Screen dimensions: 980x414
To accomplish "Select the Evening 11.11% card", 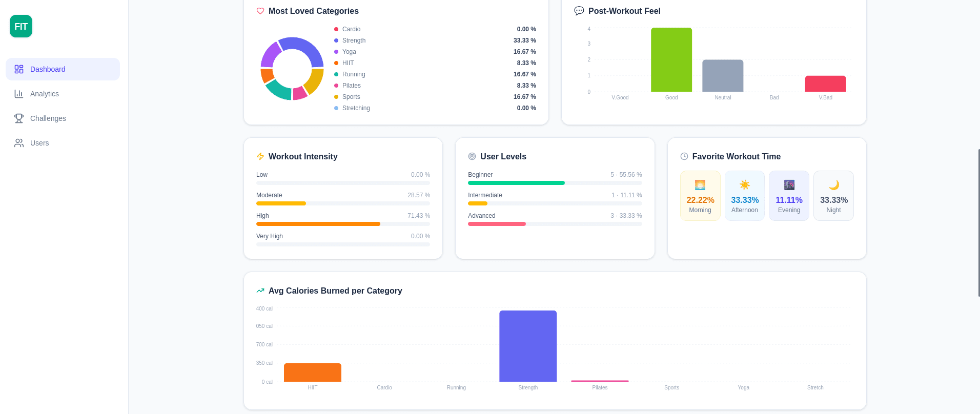I will coord(789,196).
